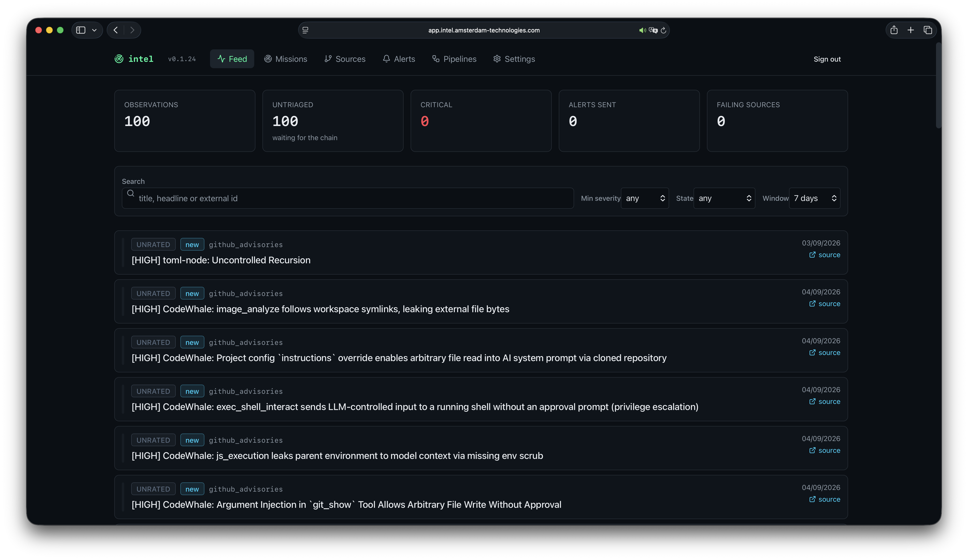
Task: Open the Min severity dropdown
Action: coord(645,198)
